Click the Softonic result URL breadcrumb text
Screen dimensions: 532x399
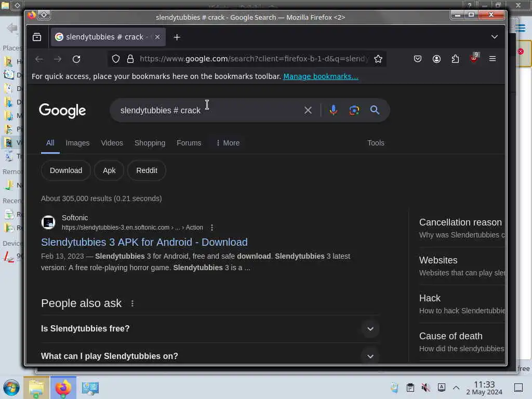click(132, 228)
